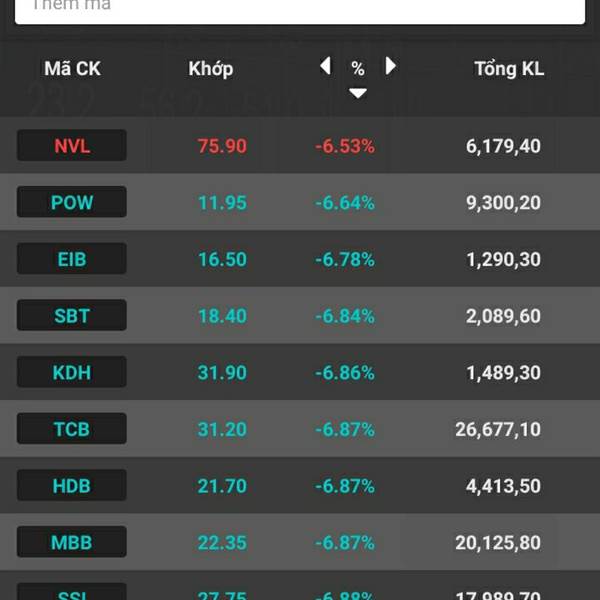Sort by the Khớp column header

pyautogui.click(x=210, y=69)
